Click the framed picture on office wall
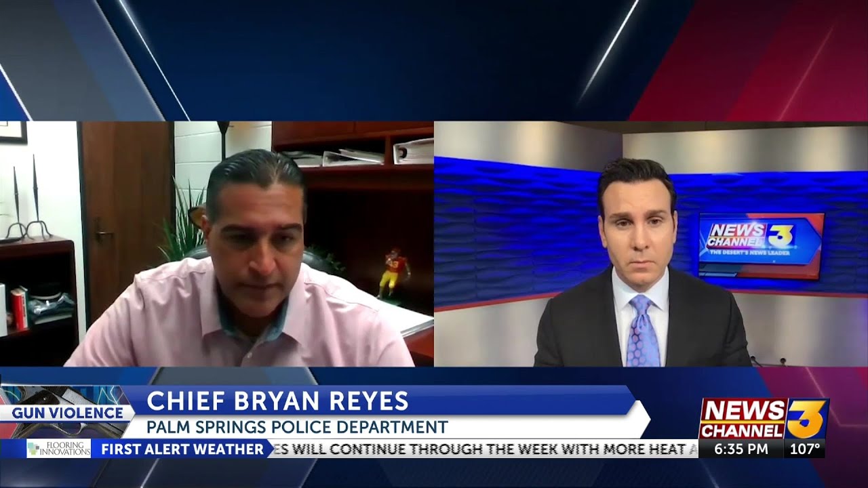 pyautogui.click(x=14, y=131)
